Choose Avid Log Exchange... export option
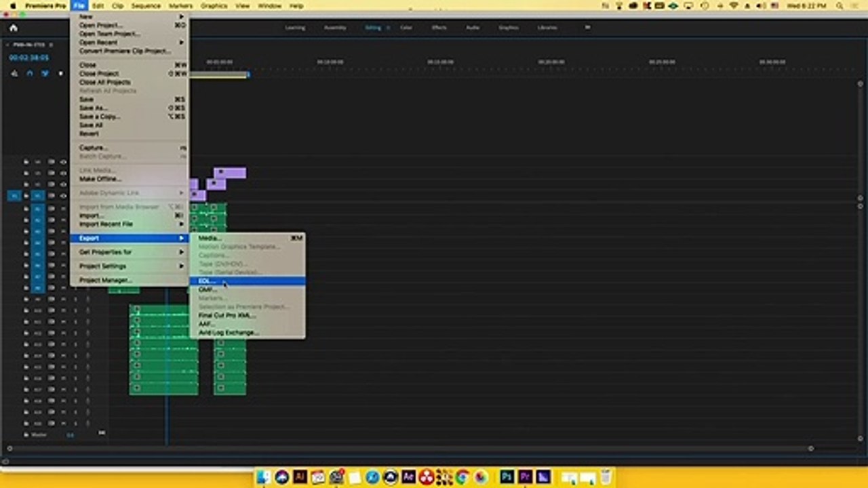 click(247, 333)
